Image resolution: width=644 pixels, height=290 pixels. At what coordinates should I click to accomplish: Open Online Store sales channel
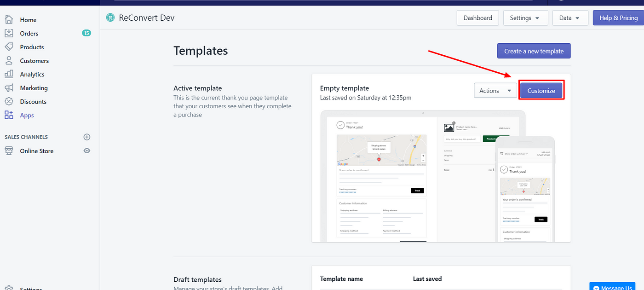tap(36, 151)
